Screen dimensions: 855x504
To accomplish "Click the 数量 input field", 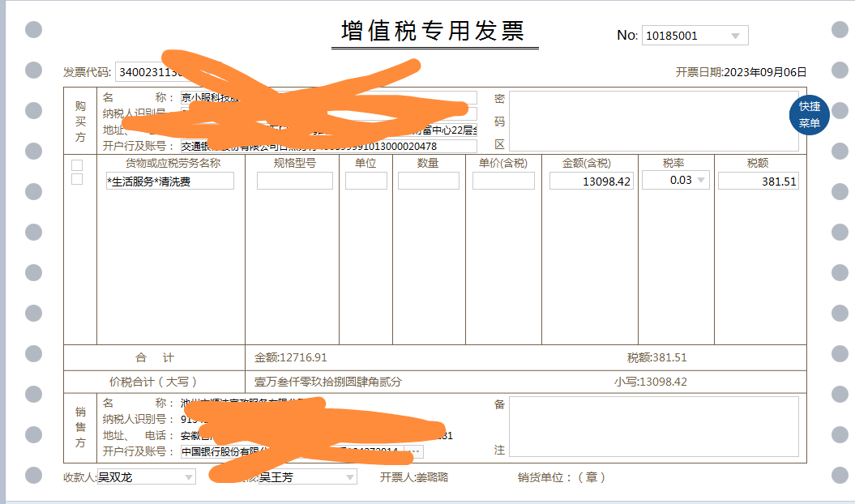I will click(x=429, y=181).
